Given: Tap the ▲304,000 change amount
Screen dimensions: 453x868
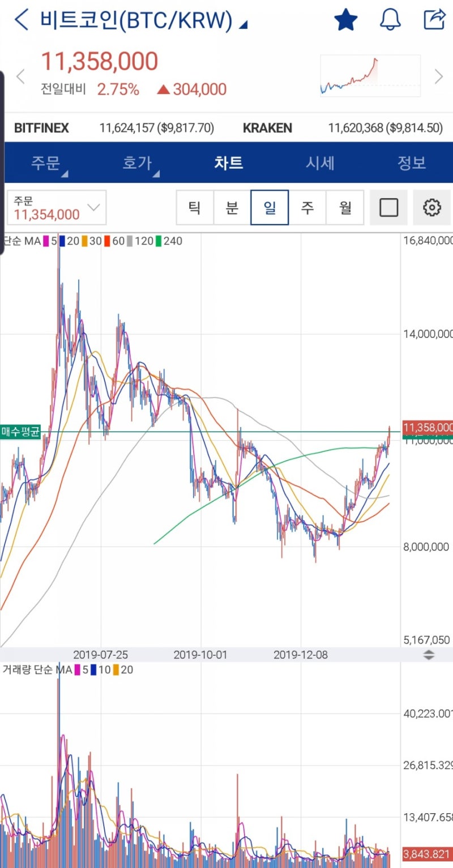Looking at the screenshot, I should [x=192, y=89].
